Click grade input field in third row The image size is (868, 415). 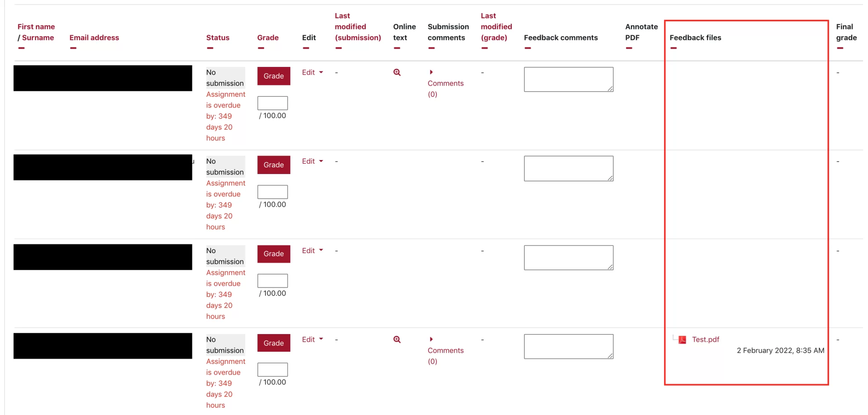coord(273,281)
